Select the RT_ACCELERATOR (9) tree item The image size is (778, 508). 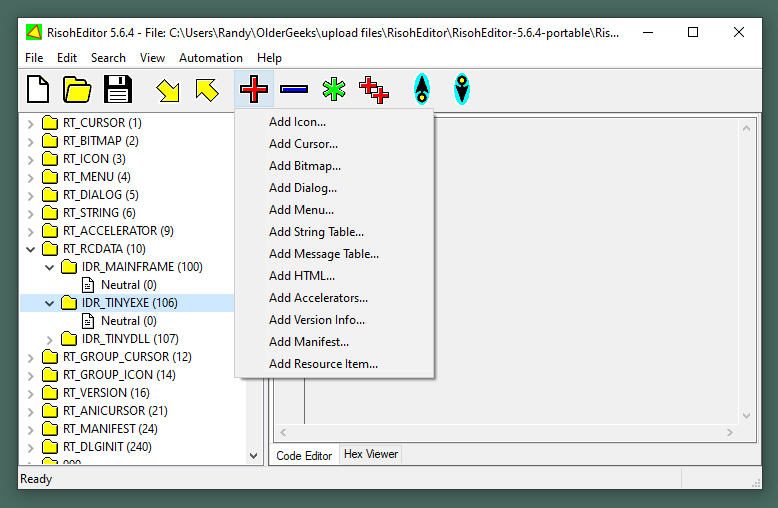pyautogui.click(x=118, y=231)
